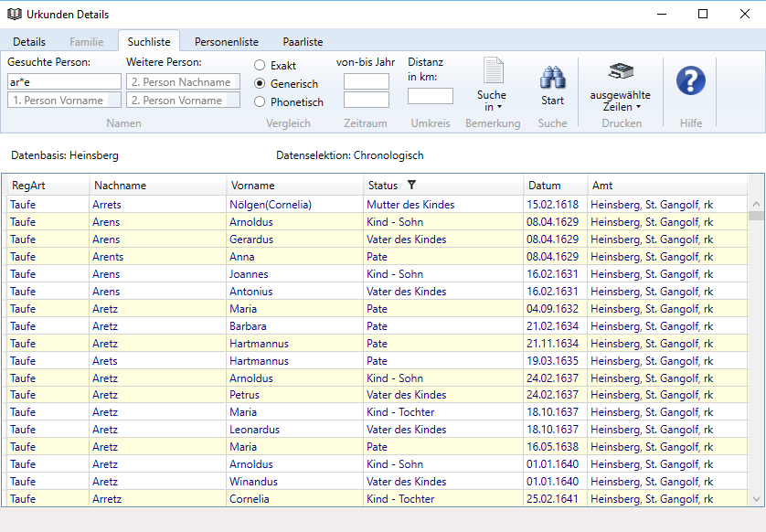Viewport: 766px width, 532px height.
Task: Click the filter icon in Status column
Action: pos(411,186)
